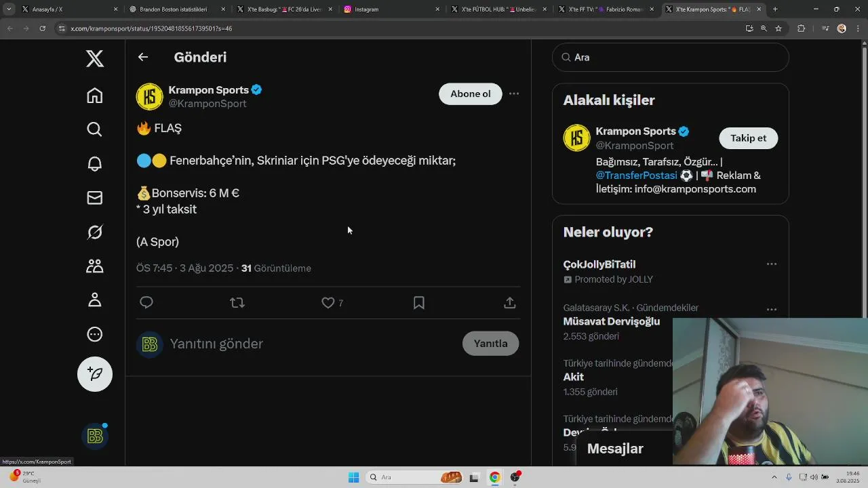Click the 31 Görüntüleme view count
Image resolution: width=868 pixels, height=488 pixels.
coord(276,268)
